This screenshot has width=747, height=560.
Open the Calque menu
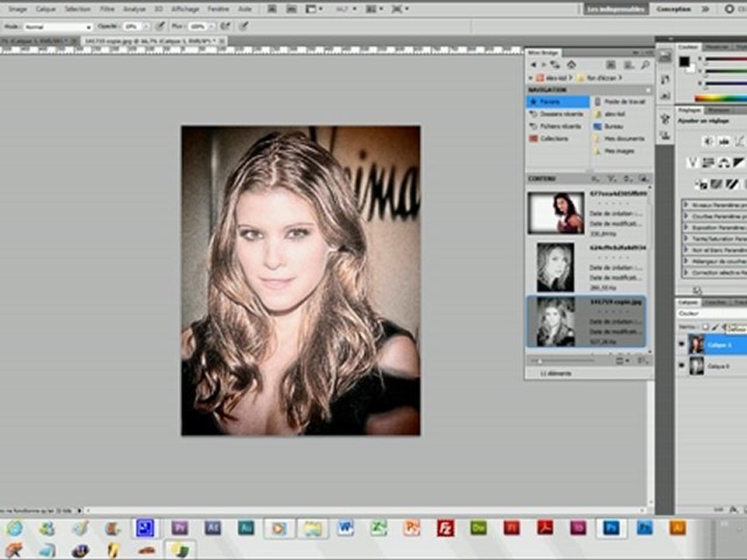pyautogui.click(x=46, y=9)
